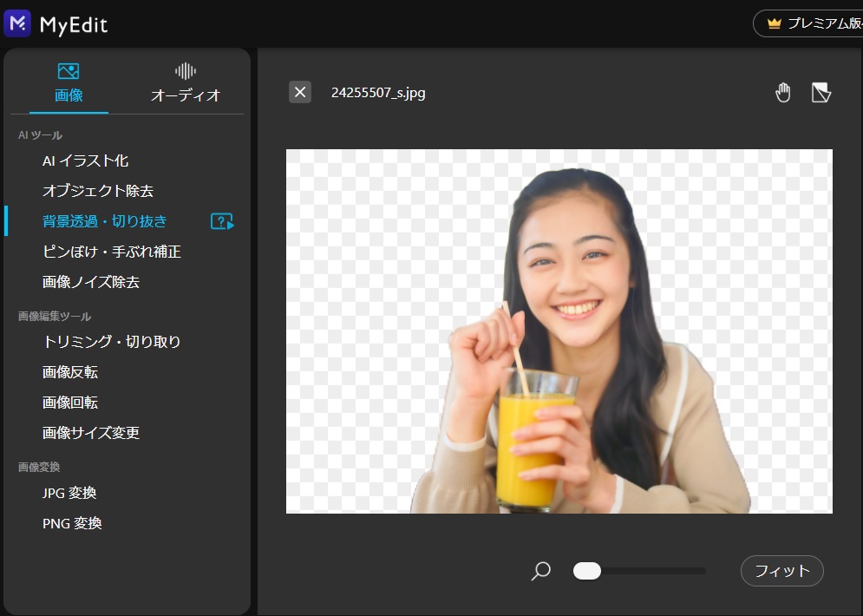Screen dimensions: 863x616
Task: Switch to the オーディオ audio tab
Action: coord(186,83)
